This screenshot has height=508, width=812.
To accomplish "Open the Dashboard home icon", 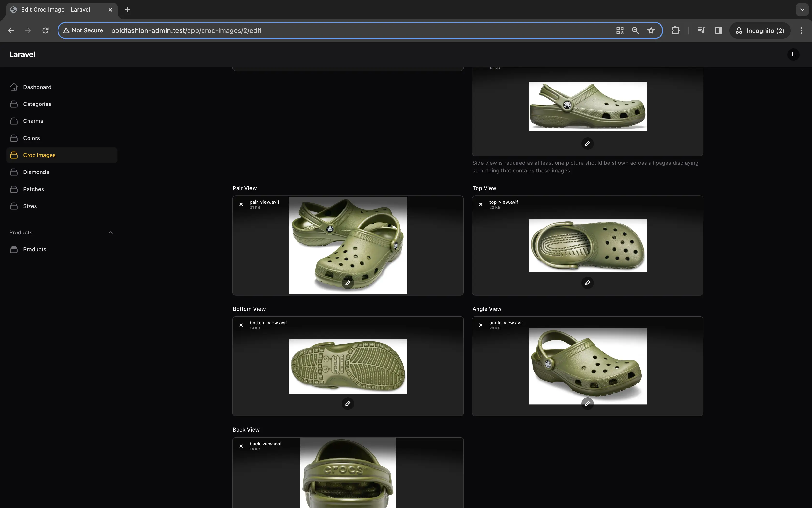I will (x=14, y=87).
